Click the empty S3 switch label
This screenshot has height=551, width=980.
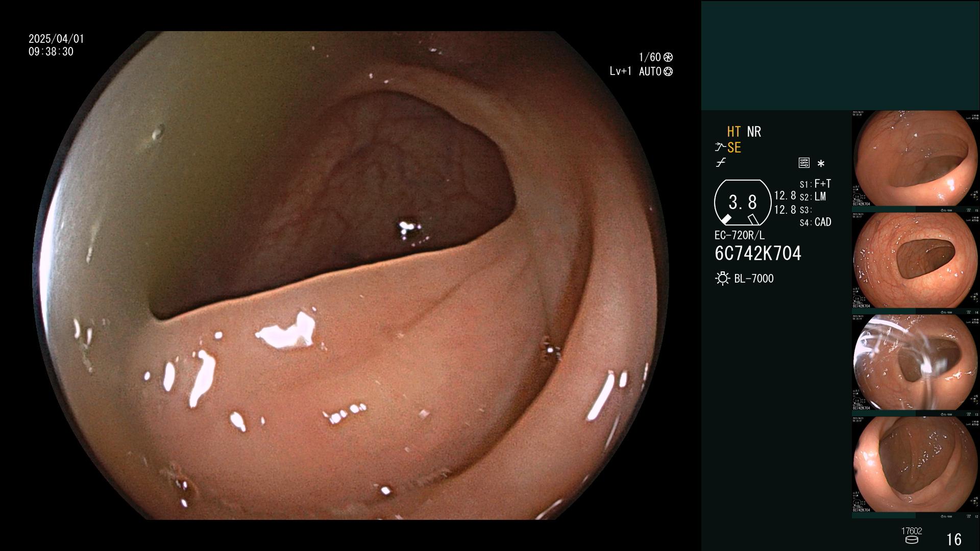805,210
